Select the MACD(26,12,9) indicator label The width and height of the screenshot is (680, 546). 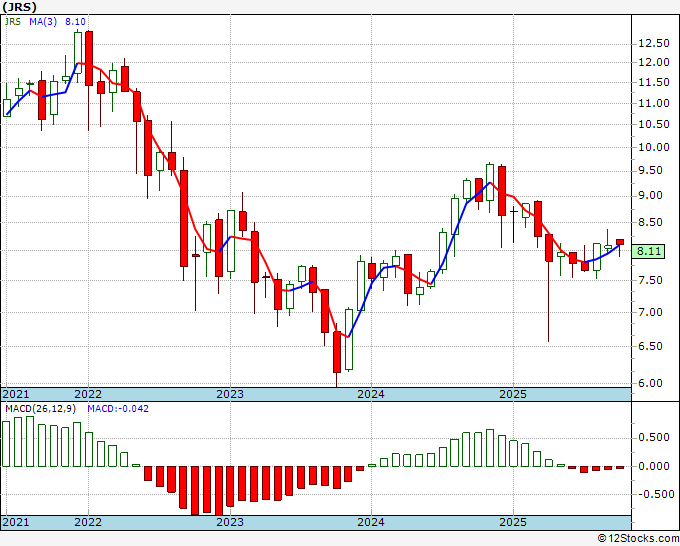(41, 409)
